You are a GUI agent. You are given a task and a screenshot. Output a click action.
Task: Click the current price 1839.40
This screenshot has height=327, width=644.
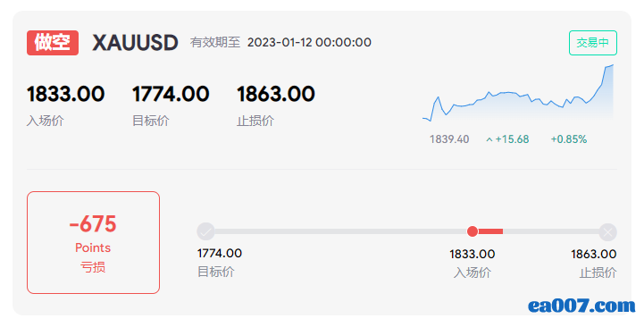pos(449,139)
